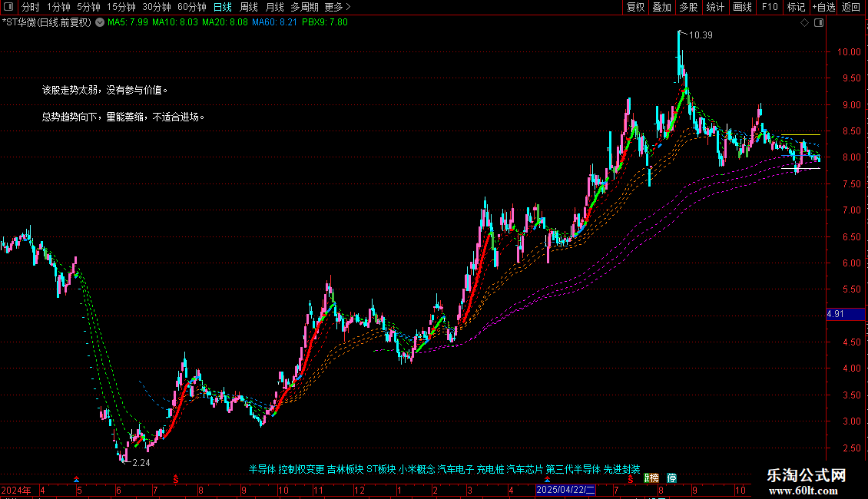The image size is (868, 499).
Task: Open the 小米概念 concept link
Action: click(417, 469)
